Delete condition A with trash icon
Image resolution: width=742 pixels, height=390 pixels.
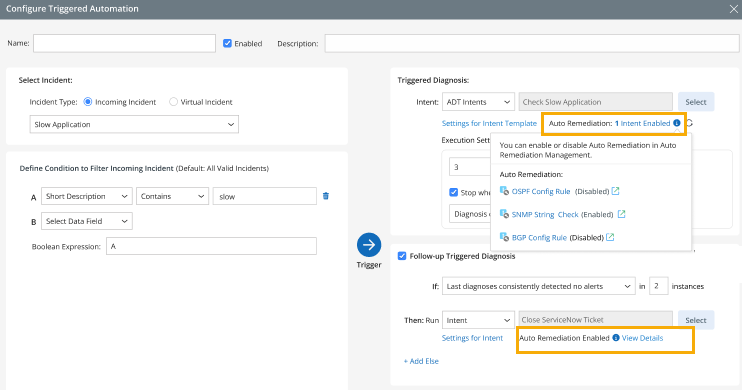[326, 196]
